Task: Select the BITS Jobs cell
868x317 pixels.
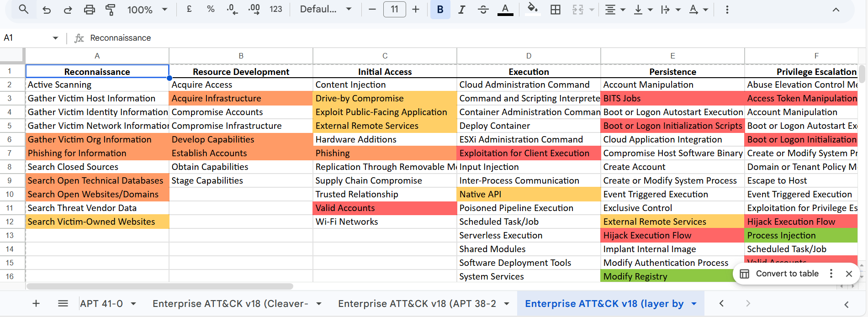Action: (x=672, y=98)
